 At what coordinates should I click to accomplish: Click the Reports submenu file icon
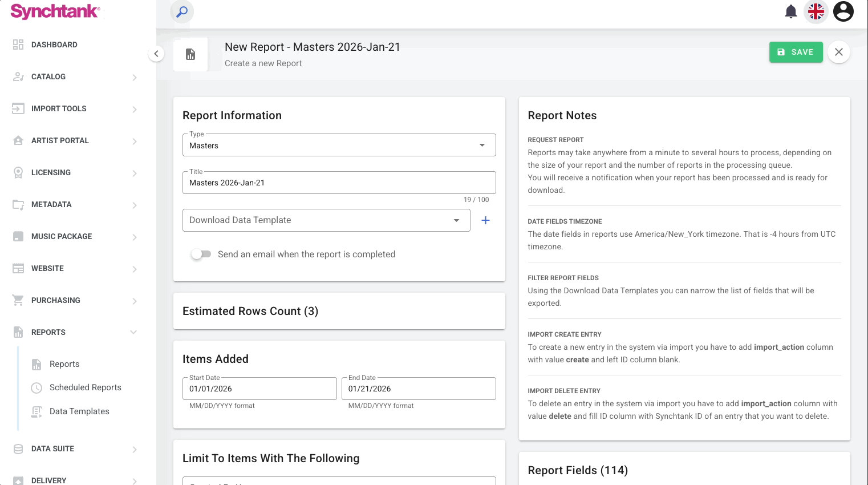36,365
